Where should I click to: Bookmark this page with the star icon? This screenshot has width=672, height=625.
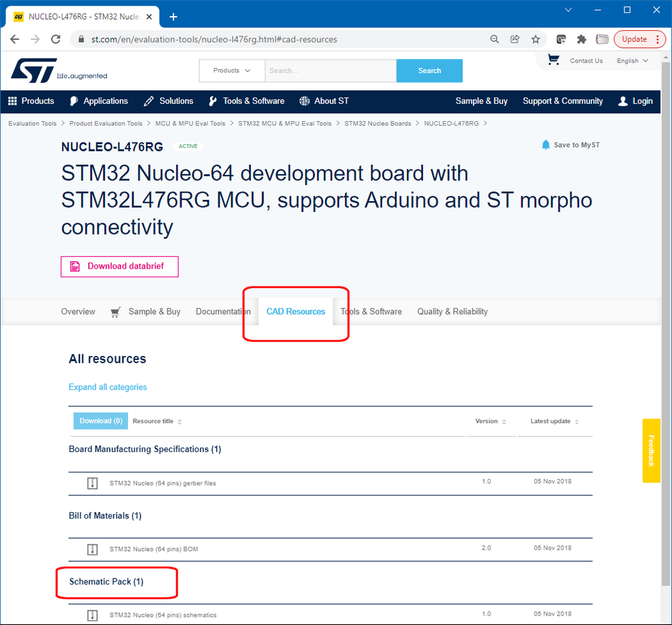point(535,40)
